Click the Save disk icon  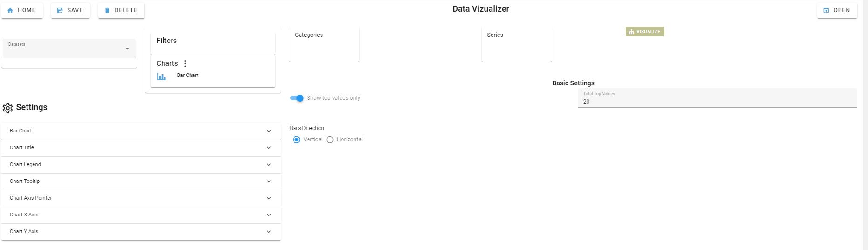pos(60,10)
